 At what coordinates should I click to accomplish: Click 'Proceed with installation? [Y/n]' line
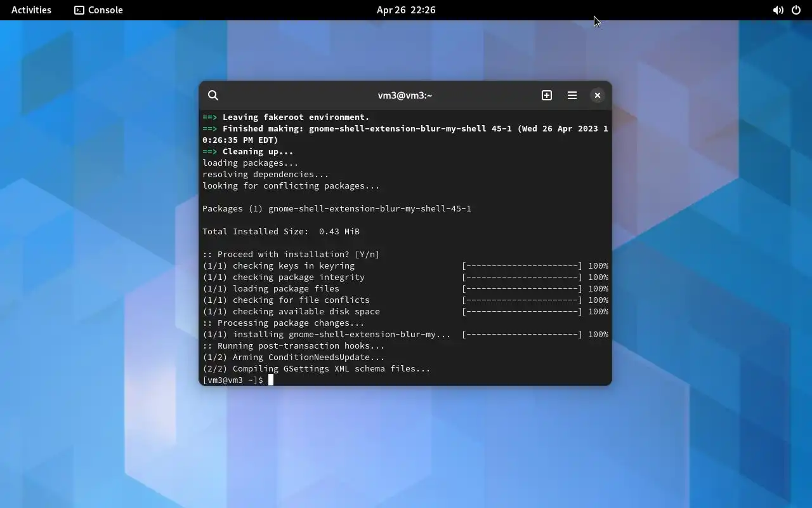(291, 254)
